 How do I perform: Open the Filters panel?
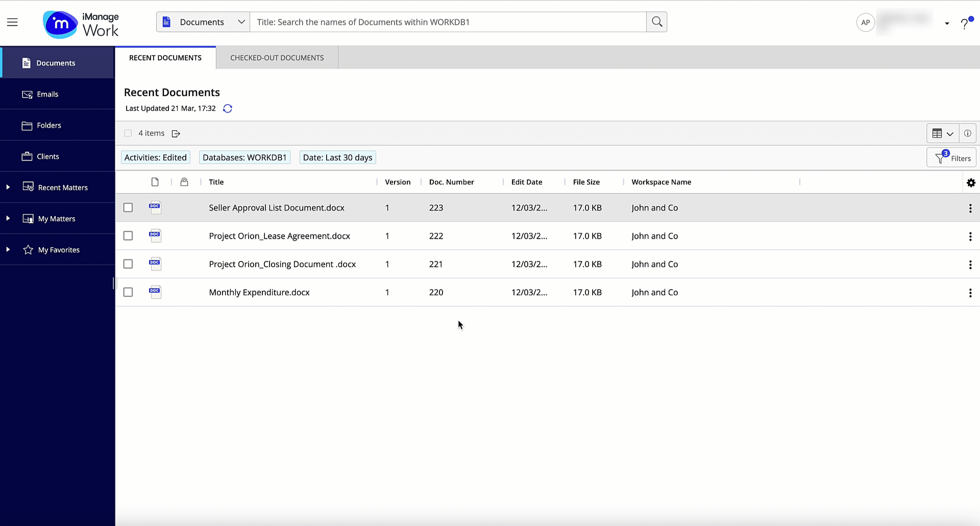tap(951, 157)
